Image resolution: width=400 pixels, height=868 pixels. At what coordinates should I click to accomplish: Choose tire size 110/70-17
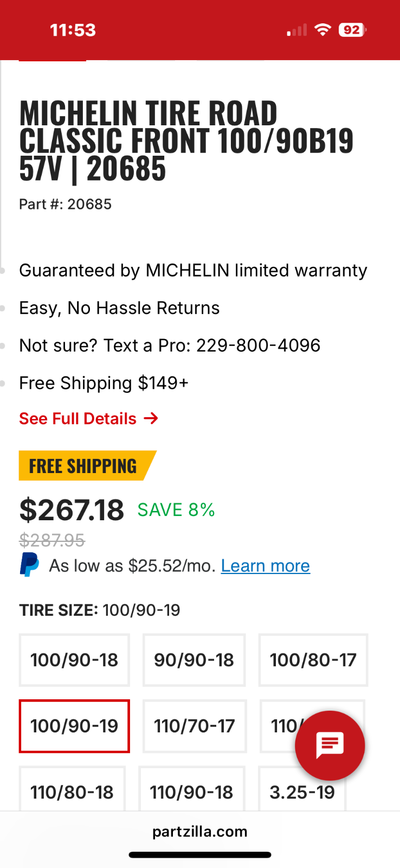tap(194, 726)
